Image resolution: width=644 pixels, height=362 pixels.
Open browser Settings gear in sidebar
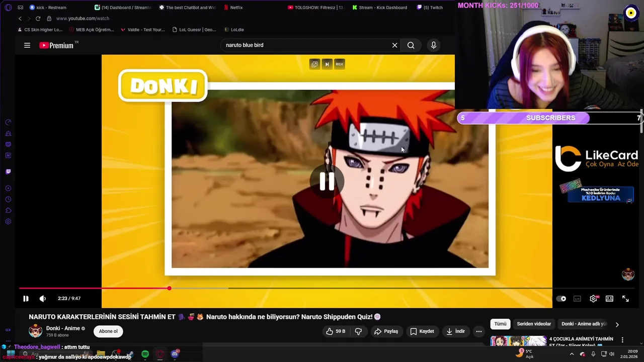[8, 222]
